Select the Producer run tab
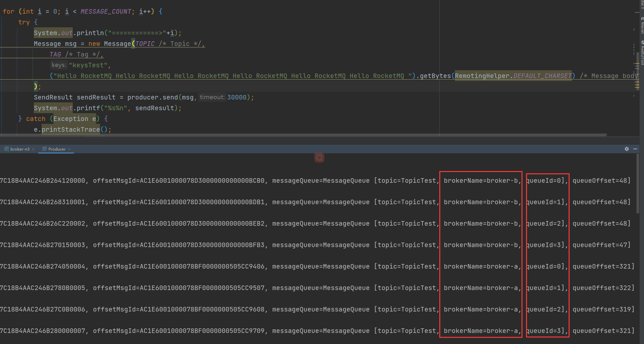 click(x=57, y=149)
